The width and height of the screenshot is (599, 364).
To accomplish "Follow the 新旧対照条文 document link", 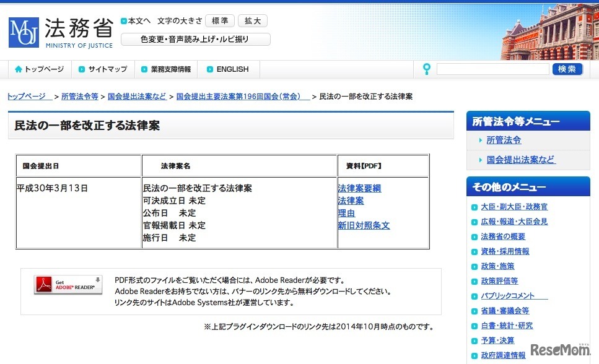I will pyautogui.click(x=364, y=225).
